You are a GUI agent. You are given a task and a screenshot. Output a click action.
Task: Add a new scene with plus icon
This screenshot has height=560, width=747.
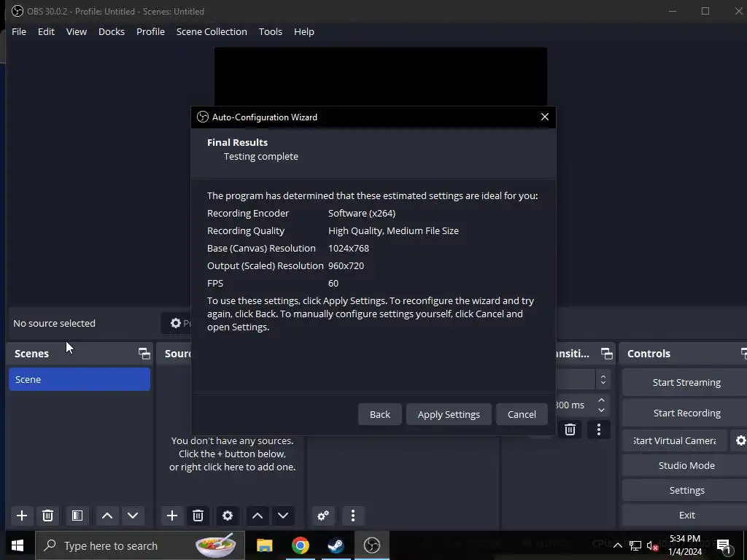pyautogui.click(x=21, y=516)
